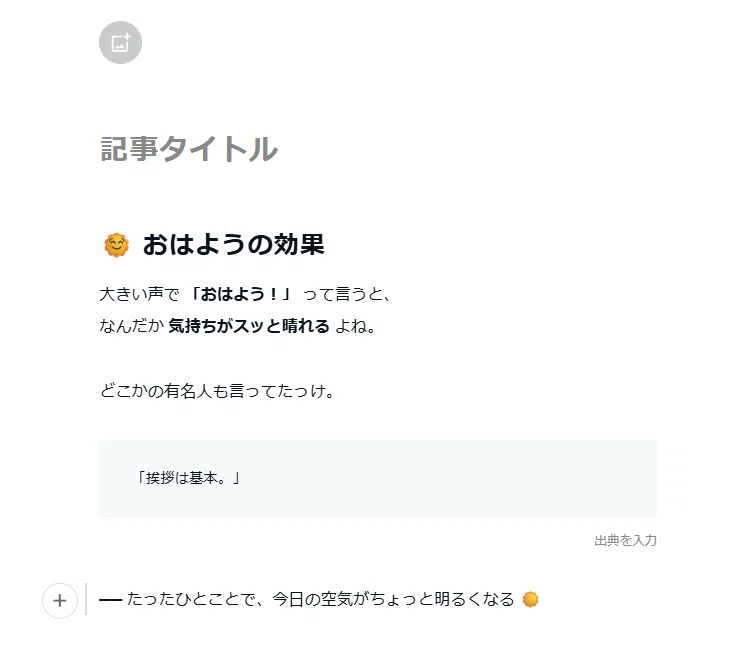The width and height of the screenshot is (749, 655).
Task: Click the 大きい声で text at line start
Action: (139, 294)
